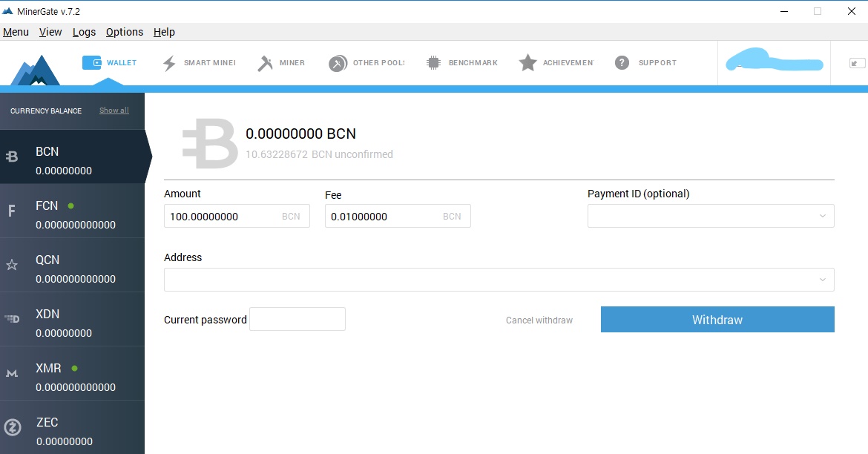
Task: Select the ZEC currency row label
Action: [47, 422]
